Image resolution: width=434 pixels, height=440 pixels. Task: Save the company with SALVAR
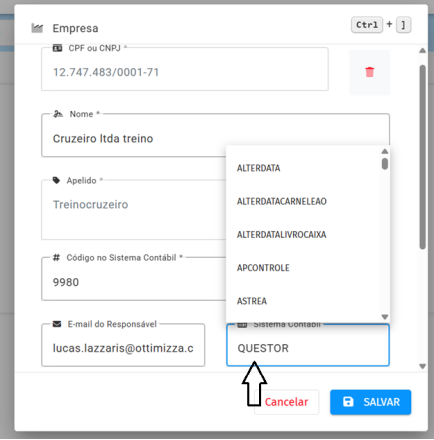click(x=370, y=402)
